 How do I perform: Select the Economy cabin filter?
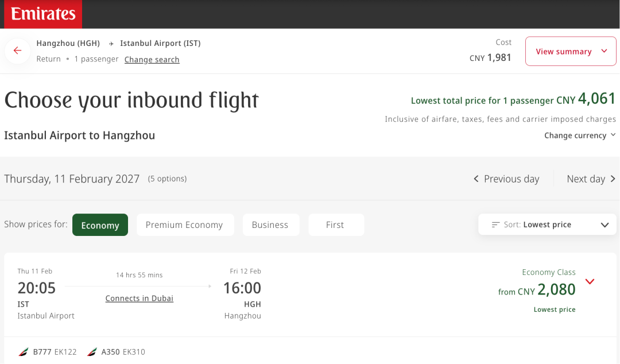click(x=100, y=225)
